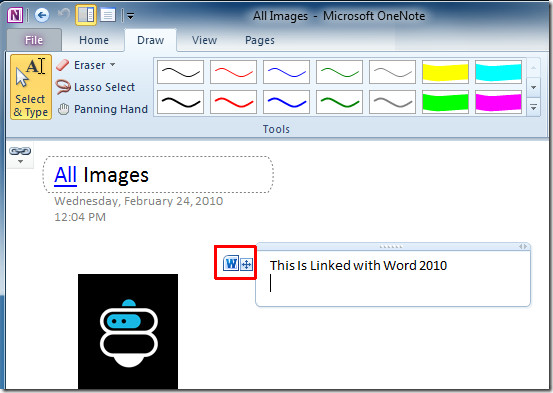The width and height of the screenshot is (553, 393).
Task: Click the Undo icon in quick access toolbar
Action: [63, 15]
